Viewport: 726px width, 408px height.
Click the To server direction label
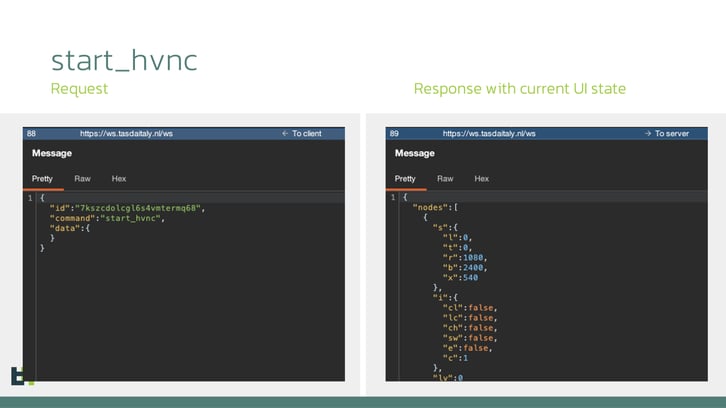click(671, 133)
